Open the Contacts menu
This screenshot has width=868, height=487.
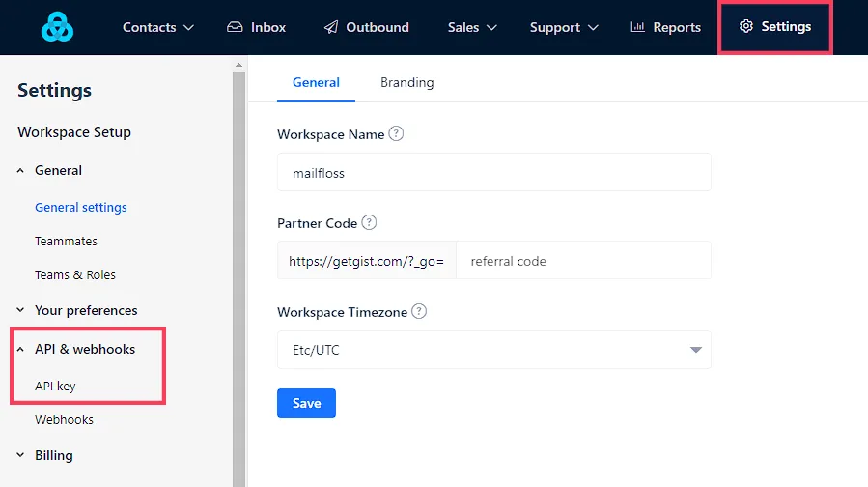pos(157,27)
